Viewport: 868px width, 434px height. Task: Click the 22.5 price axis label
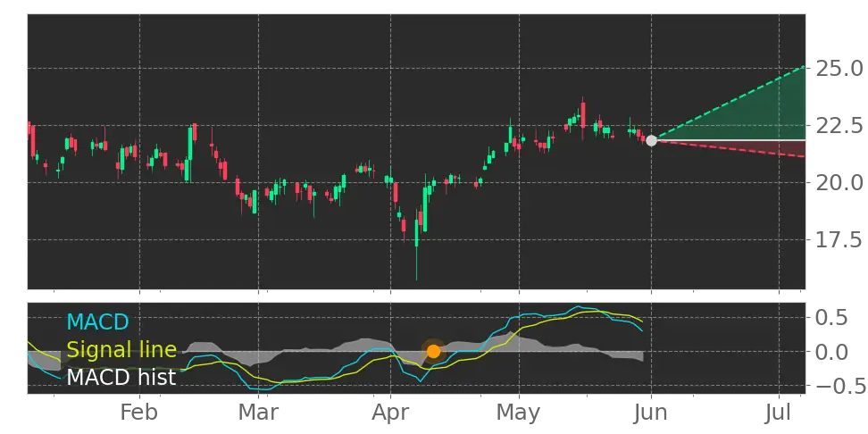839,126
